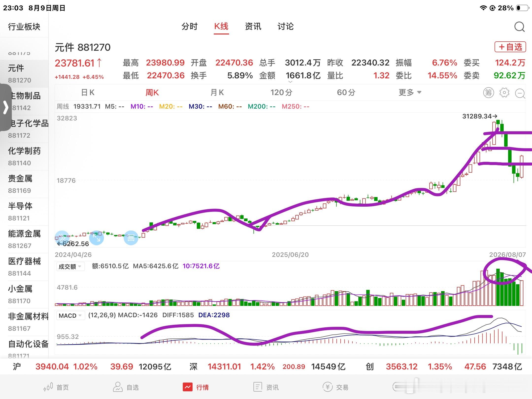Image resolution: width=532 pixels, height=399 pixels.
Task: Switch to 月K period
Action: pos(217,93)
